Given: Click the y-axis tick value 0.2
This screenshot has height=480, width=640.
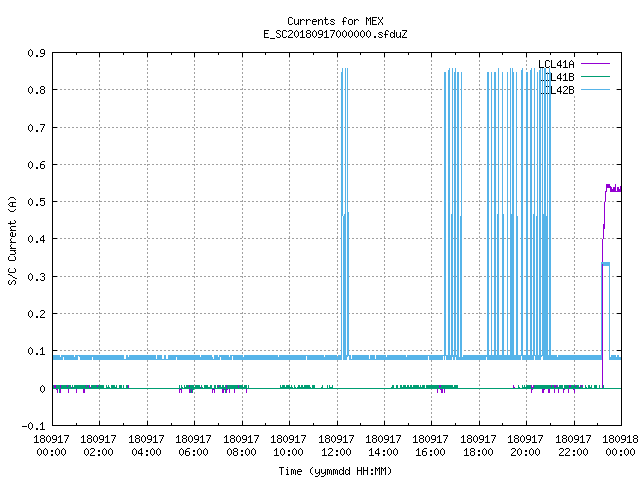Looking at the screenshot, I should pyautogui.click(x=36, y=314).
